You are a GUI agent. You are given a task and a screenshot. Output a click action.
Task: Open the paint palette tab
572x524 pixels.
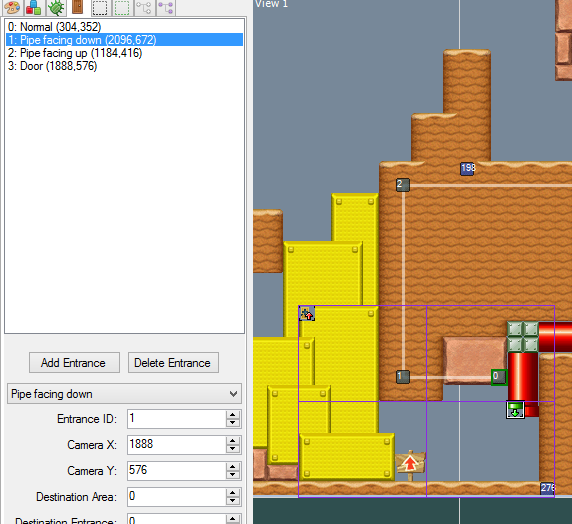(x=12, y=7)
